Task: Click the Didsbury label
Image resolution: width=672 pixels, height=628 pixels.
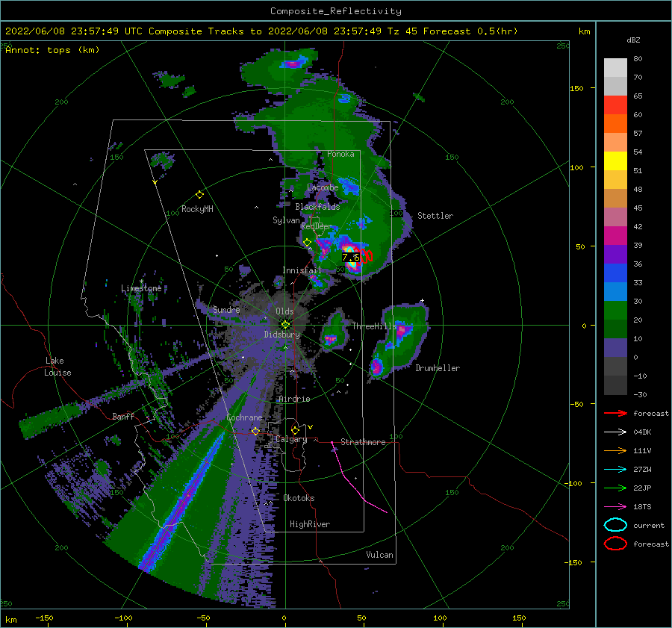Action: click(x=282, y=335)
